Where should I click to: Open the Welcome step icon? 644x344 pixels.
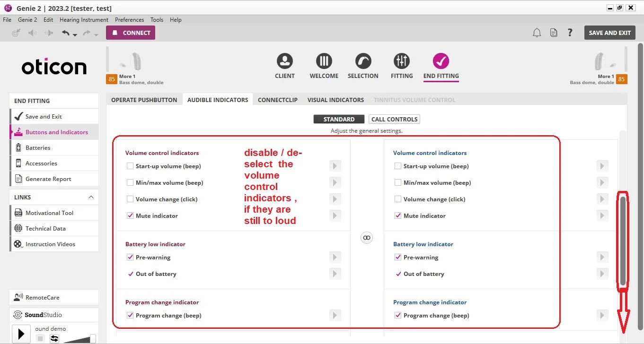click(324, 61)
